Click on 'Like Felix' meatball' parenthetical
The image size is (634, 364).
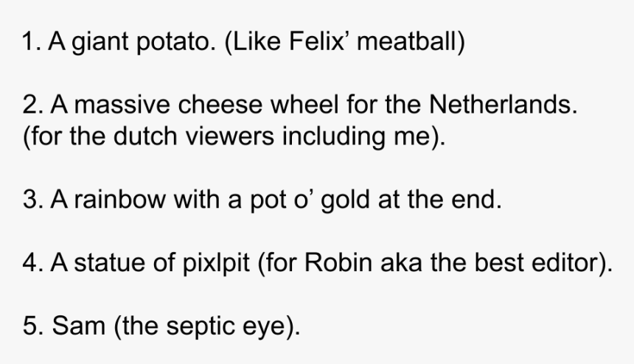(x=345, y=42)
